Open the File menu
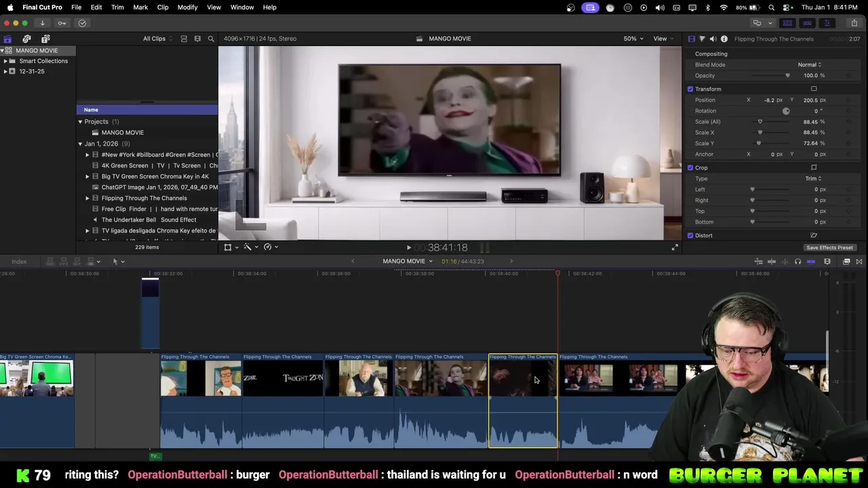The height and width of the screenshot is (488, 868). (x=76, y=7)
